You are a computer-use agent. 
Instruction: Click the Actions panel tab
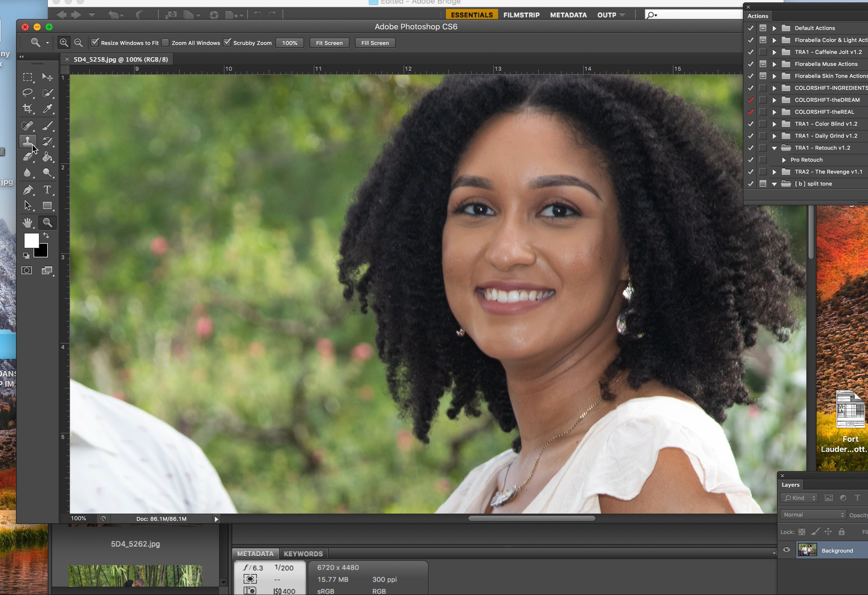pos(758,16)
